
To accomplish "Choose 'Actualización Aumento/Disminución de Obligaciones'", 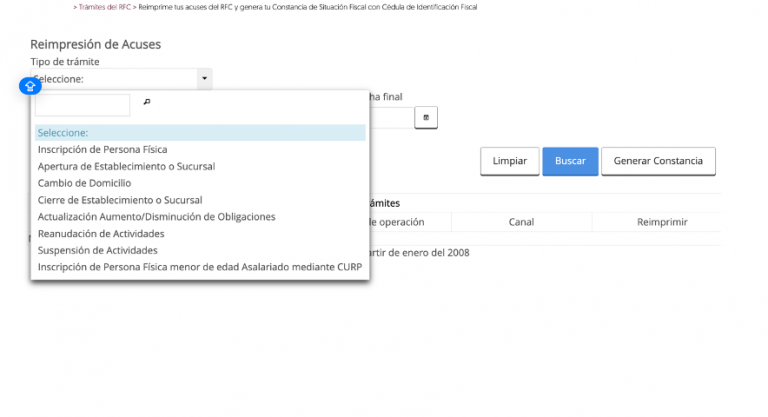I will [156, 216].
